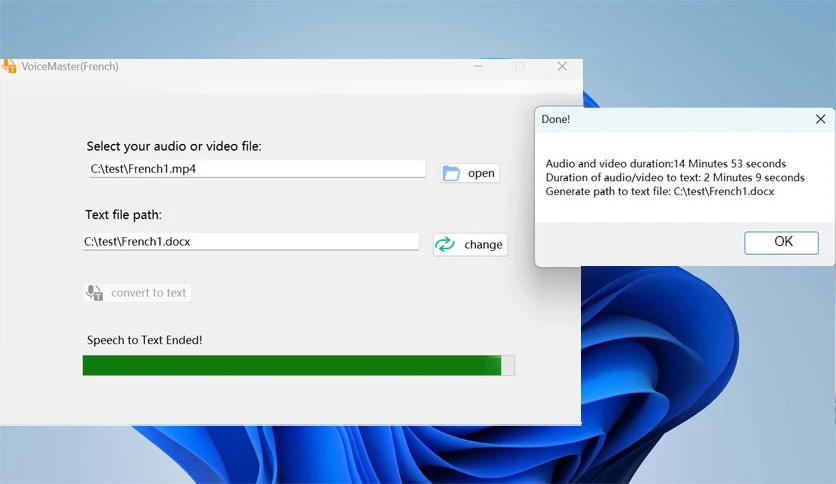Click the Done! dialog title
The height and width of the screenshot is (484, 836).
point(556,119)
